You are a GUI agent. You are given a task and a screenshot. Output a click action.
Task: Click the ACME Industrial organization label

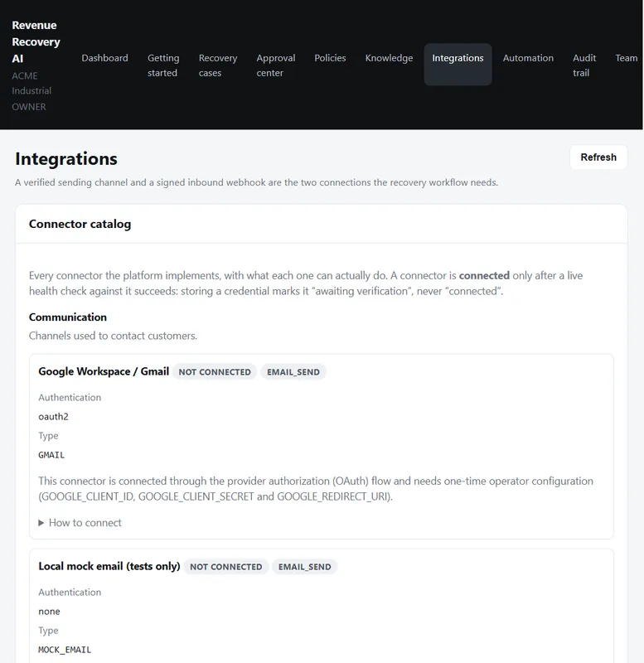tap(31, 84)
